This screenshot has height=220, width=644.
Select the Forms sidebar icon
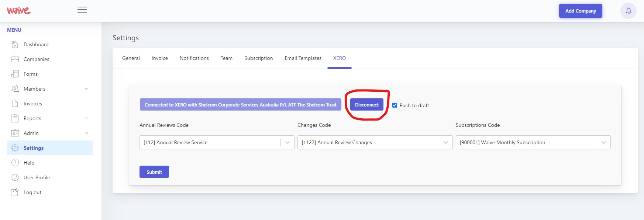point(15,74)
